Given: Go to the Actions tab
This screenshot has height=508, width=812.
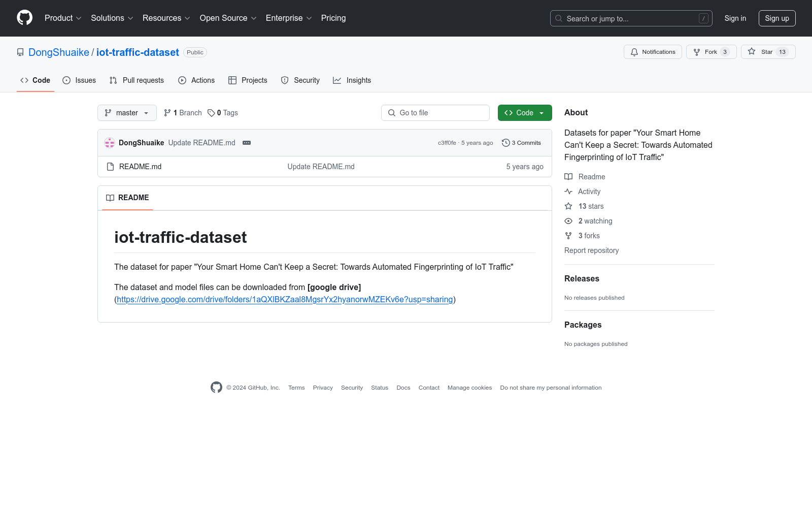Looking at the screenshot, I should (196, 80).
